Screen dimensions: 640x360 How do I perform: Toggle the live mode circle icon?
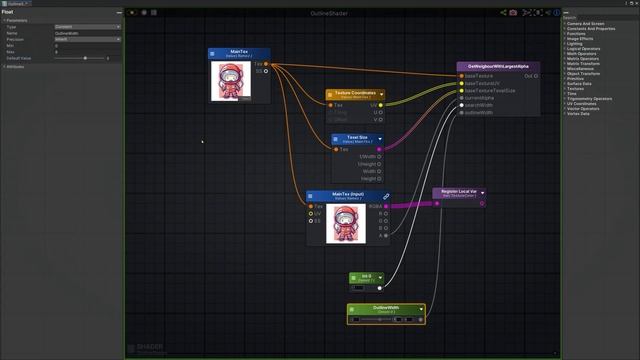click(x=144, y=13)
